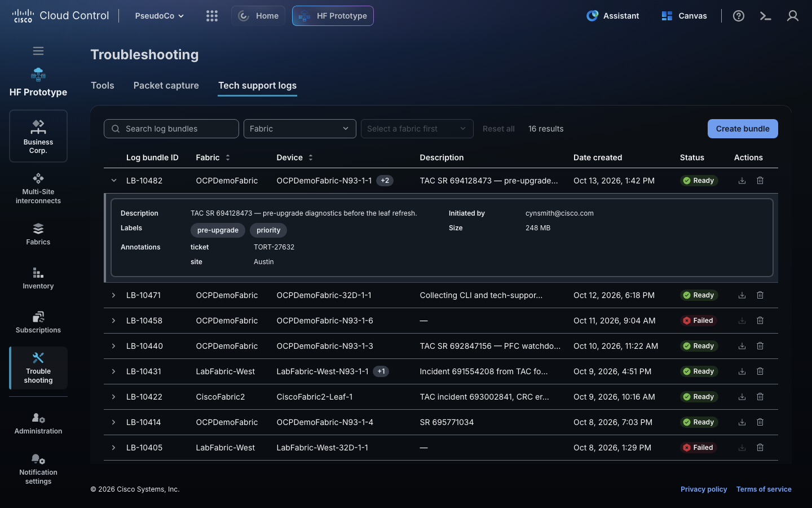The height and width of the screenshot is (508, 812).
Task: Open the Privacy policy link
Action: coord(704,489)
